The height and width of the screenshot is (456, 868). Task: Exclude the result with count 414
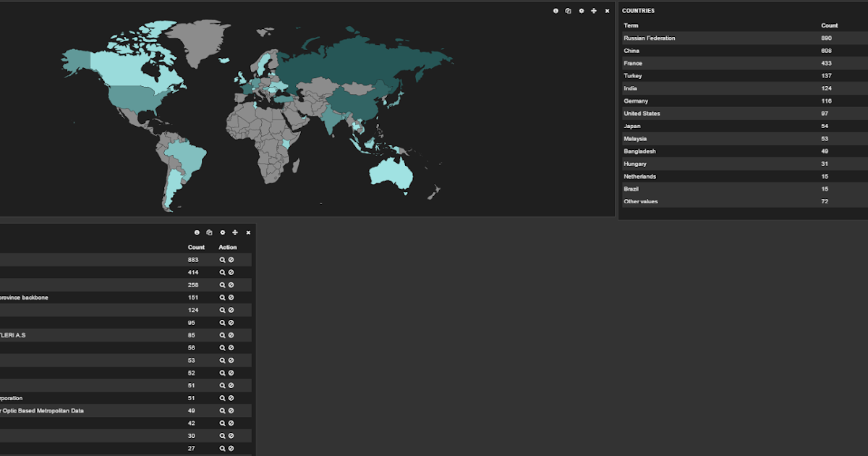(230, 271)
